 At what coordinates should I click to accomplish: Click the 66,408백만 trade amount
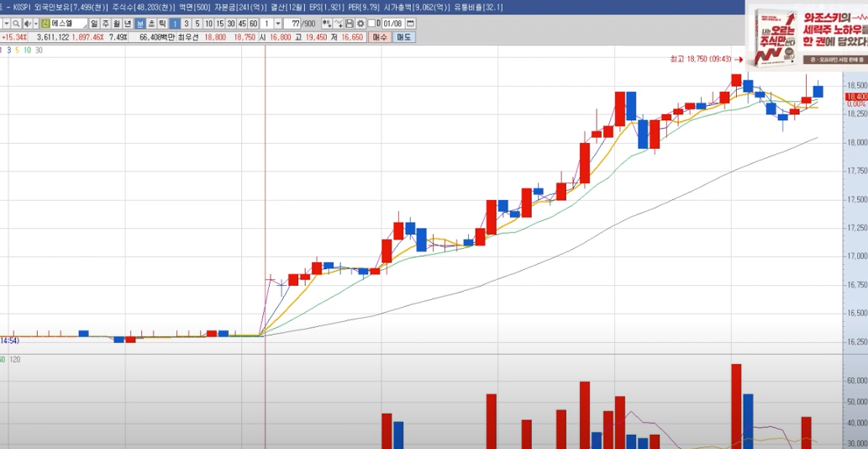(157, 37)
